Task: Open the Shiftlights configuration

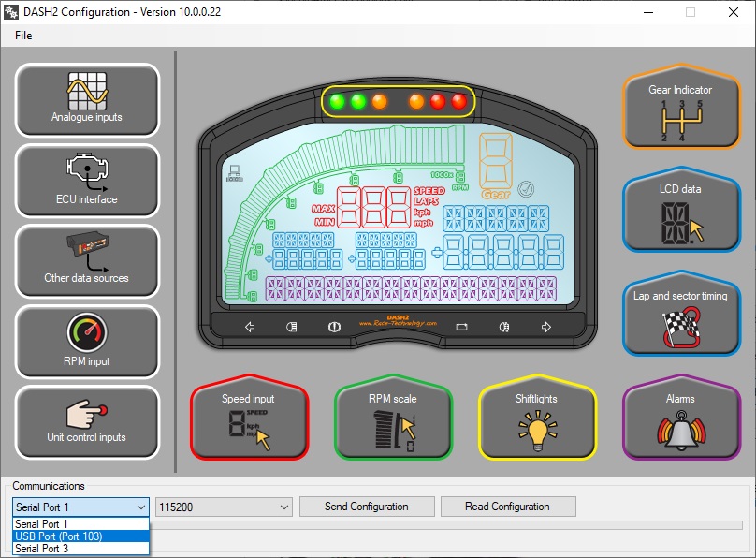Action: point(537,421)
